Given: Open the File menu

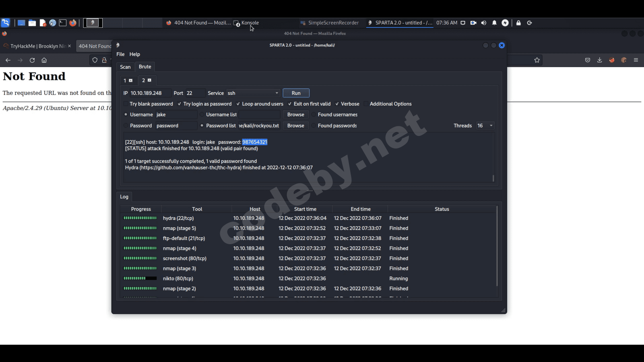Looking at the screenshot, I should click(x=120, y=54).
